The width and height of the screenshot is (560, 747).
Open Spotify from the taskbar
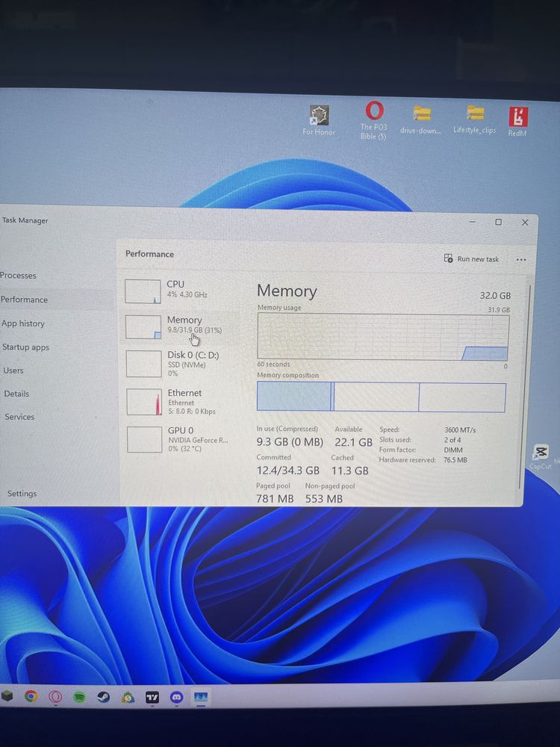(80, 698)
